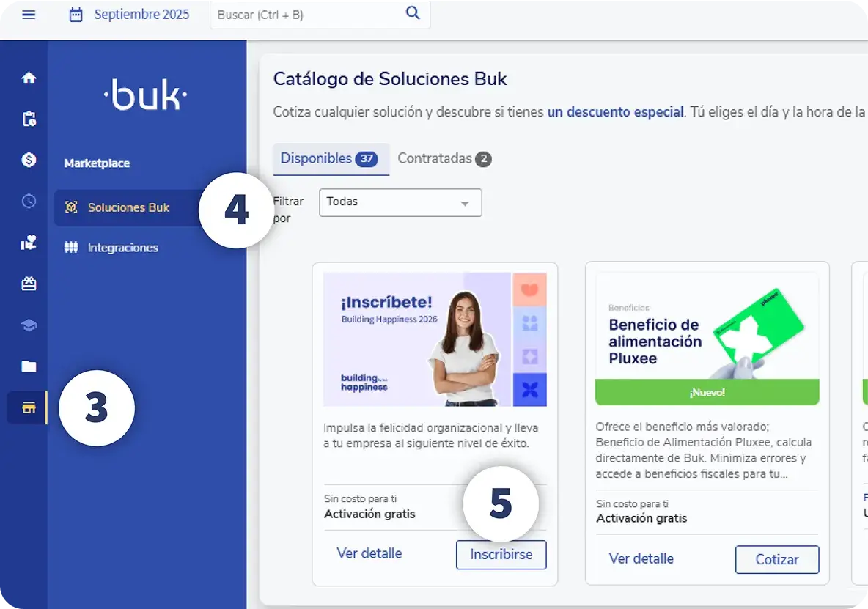Click the Catálogo de Soluciones Buk title
868x609 pixels.
tap(390, 78)
